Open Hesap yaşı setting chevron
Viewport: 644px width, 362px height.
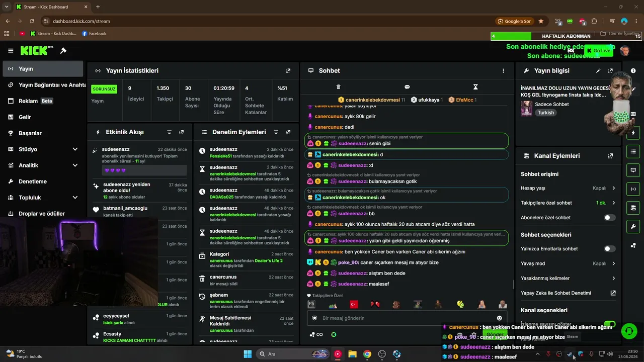(x=613, y=188)
